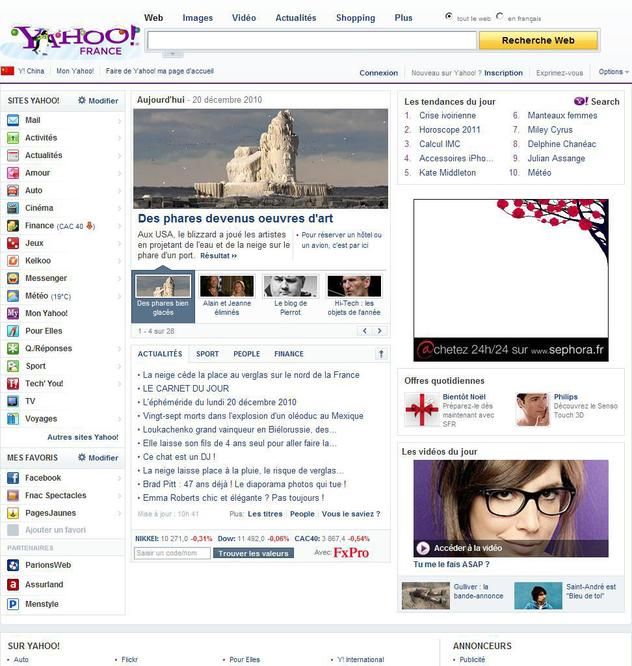Open the Assurland partner icon

pos(13,584)
